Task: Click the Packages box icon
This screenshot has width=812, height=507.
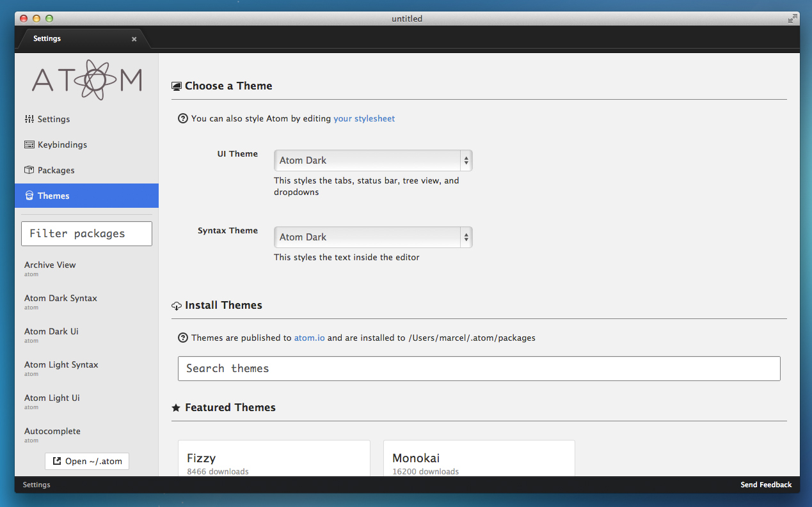Action: tap(29, 170)
